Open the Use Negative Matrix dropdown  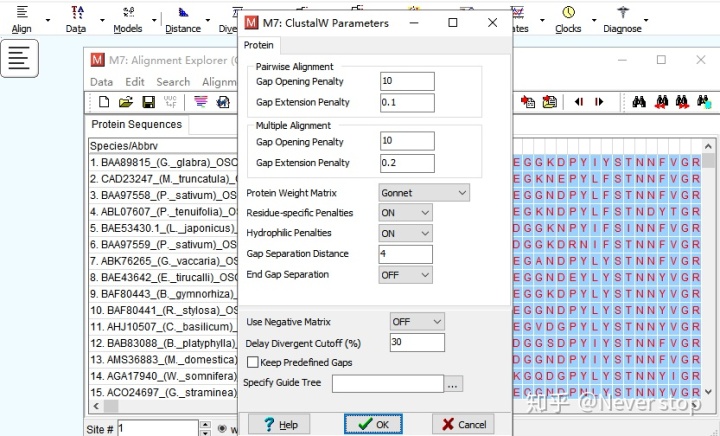point(417,322)
